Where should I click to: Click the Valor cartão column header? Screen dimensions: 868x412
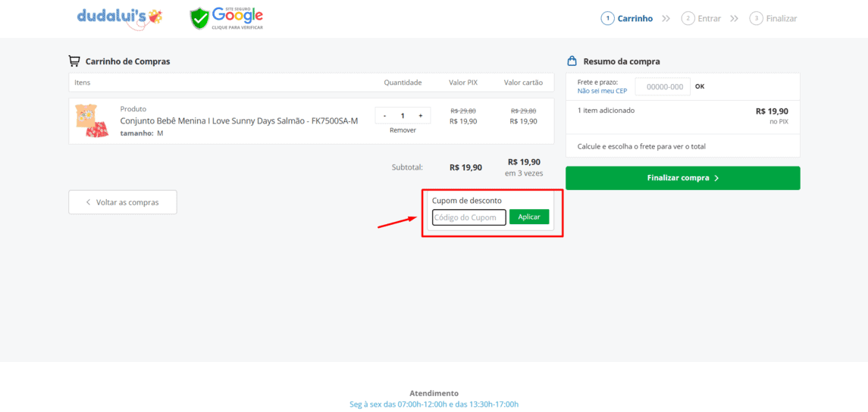coord(523,83)
